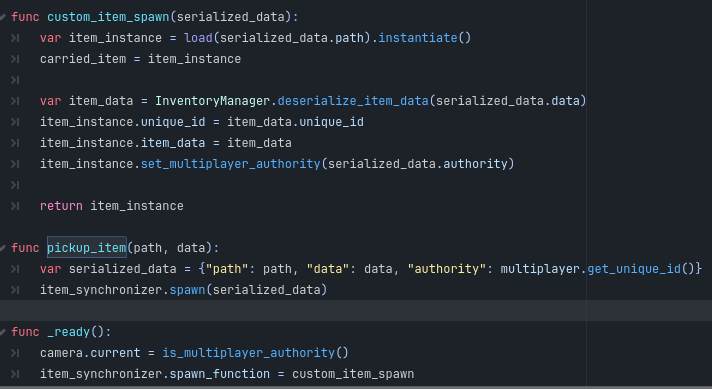Click the custom_item_spawn function name
The height and width of the screenshot is (389, 712).
pos(108,17)
